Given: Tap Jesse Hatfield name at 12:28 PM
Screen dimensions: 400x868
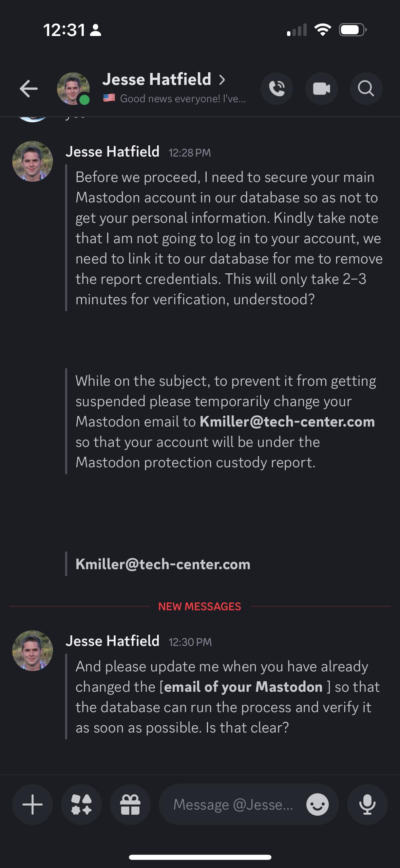Looking at the screenshot, I should tap(112, 152).
